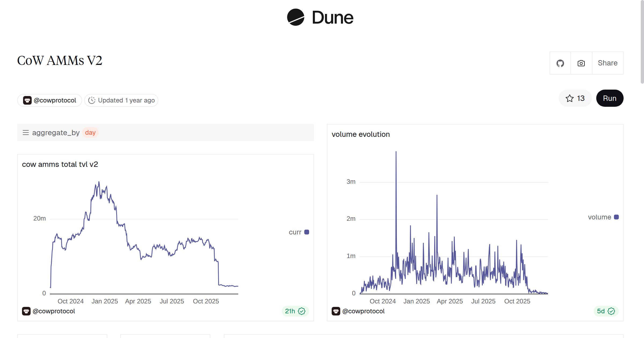Open @cowprotocol link below tvl chart

click(x=54, y=311)
